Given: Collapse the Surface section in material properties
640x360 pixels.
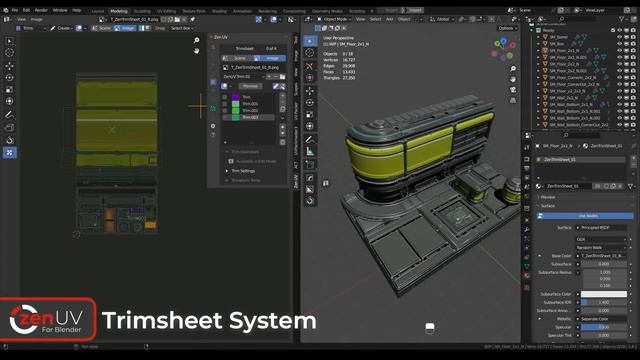Looking at the screenshot, I should tap(547, 206).
